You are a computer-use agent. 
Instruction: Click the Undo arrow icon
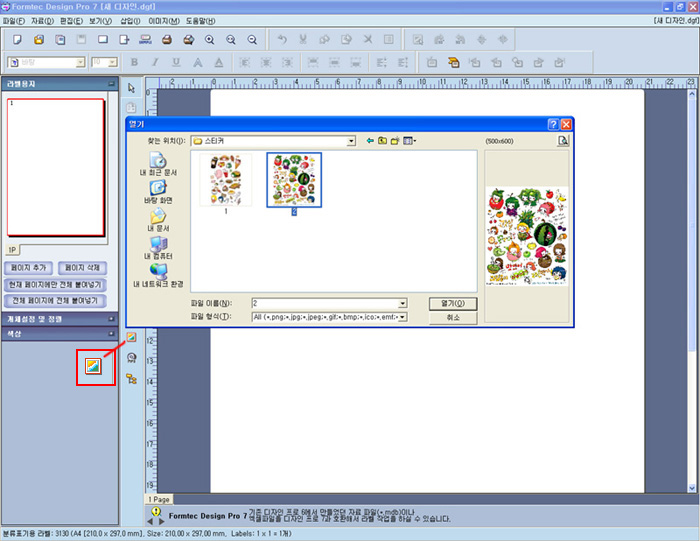282,39
